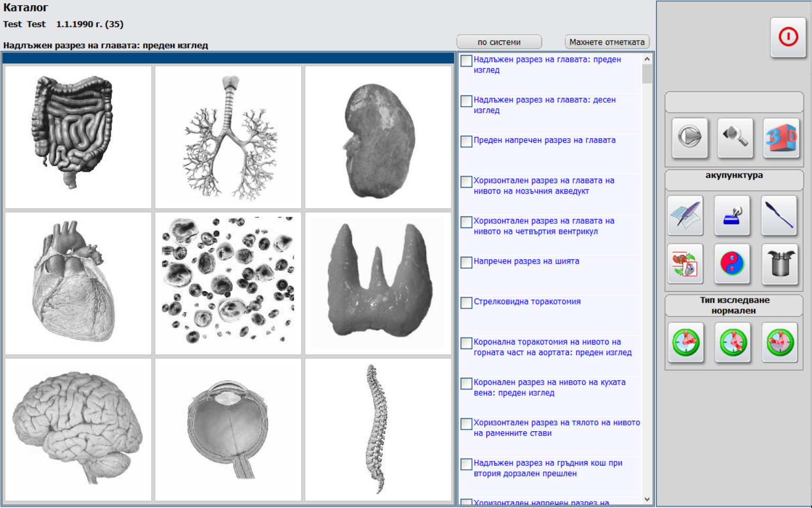Check 'Коронален разрез на нивото на кухата вена'

tap(466, 384)
